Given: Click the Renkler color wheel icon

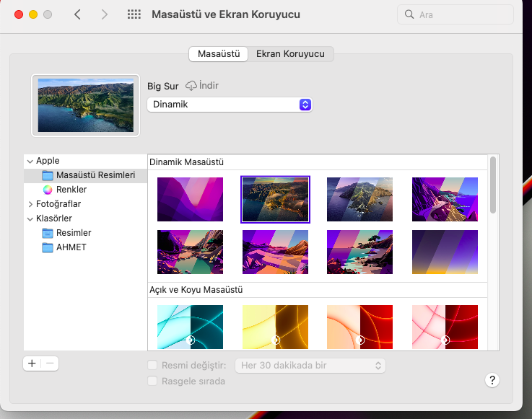Looking at the screenshot, I should (48, 190).
